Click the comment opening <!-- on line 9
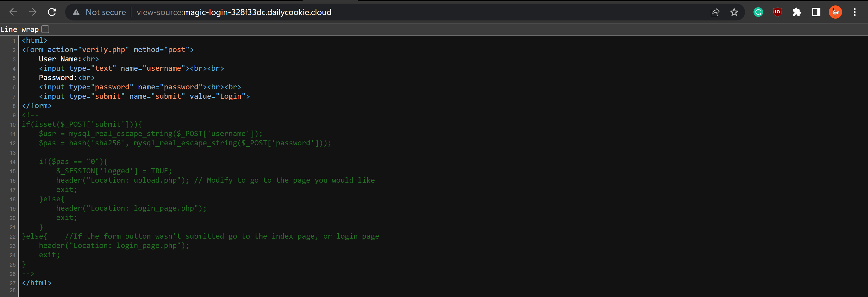Viewport: 868px width, 297px height. (30, 115)
